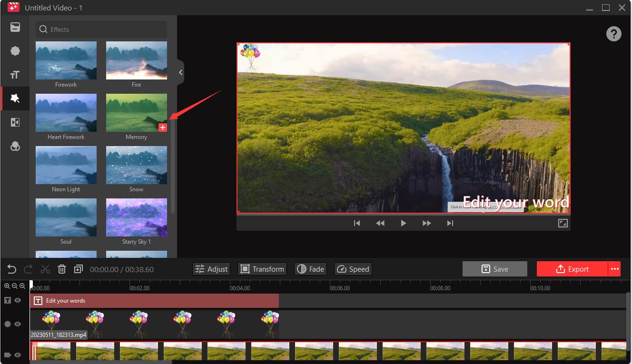
Task: Hide the video track with its eye icon
Action: click(x=18, y=355)
